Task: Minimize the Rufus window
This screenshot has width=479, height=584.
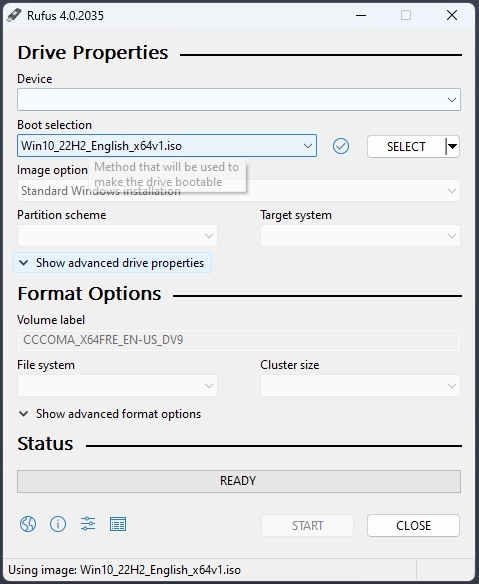Action: pyautogui.click(x=361, y=15)
